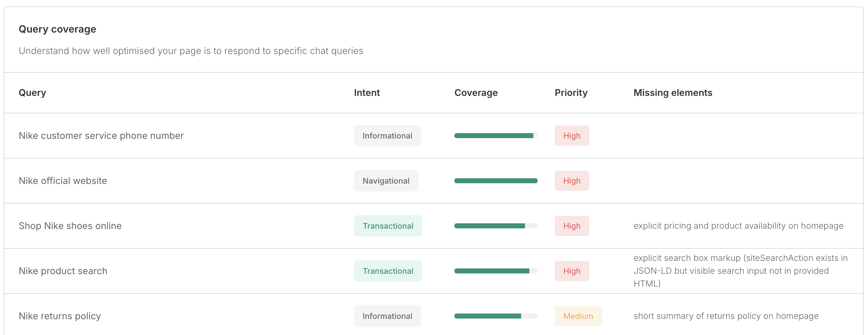This screenshot has height=335, width=868.
Task: Click the Navigational intent badge
Action: coord(386,181)
